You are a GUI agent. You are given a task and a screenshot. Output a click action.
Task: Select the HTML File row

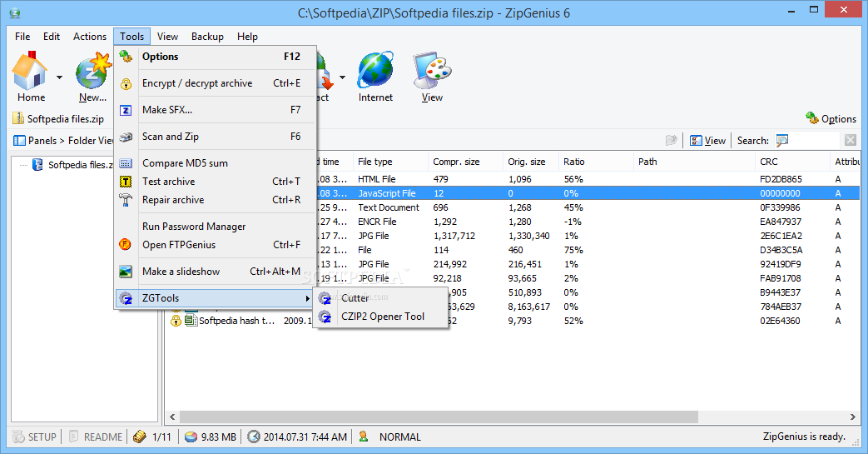(x=588, y=179)
